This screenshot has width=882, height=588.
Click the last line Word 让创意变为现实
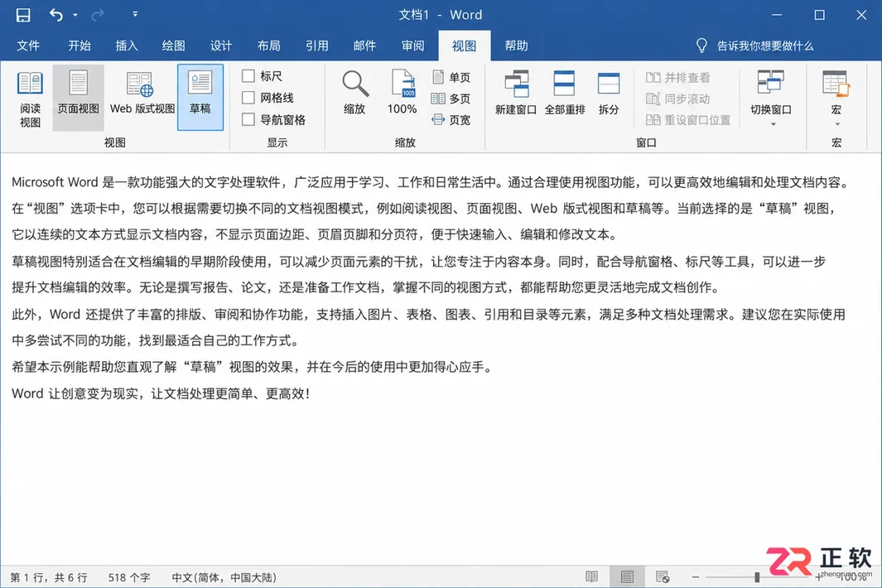click(x=161, y=393)
